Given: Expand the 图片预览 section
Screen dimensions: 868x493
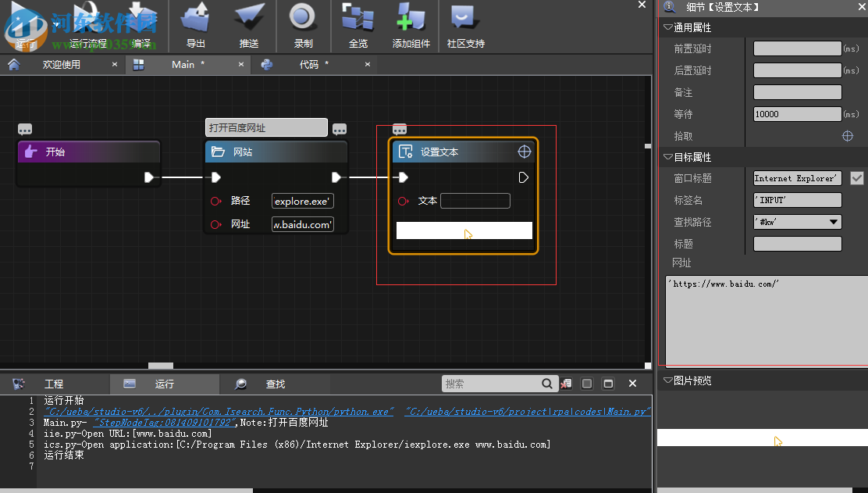Looking at the screenshot, I should 667,380.
